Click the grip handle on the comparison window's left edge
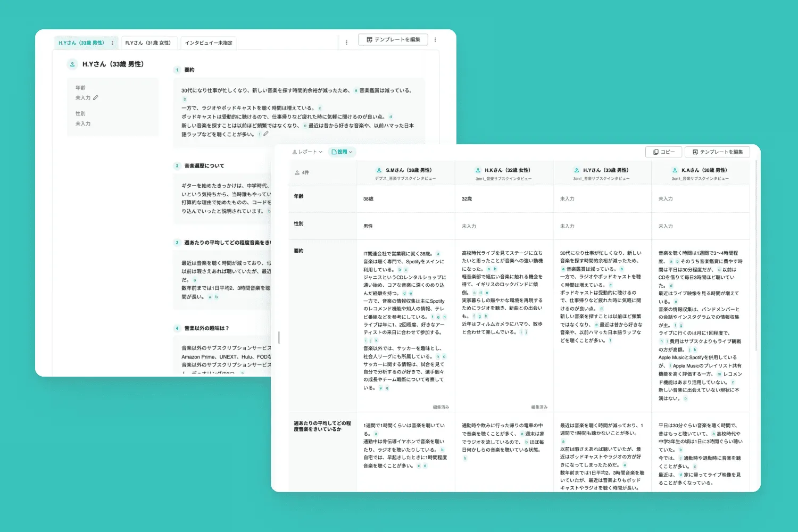Screen dimensions: 798x532 [x=279, y=337]
